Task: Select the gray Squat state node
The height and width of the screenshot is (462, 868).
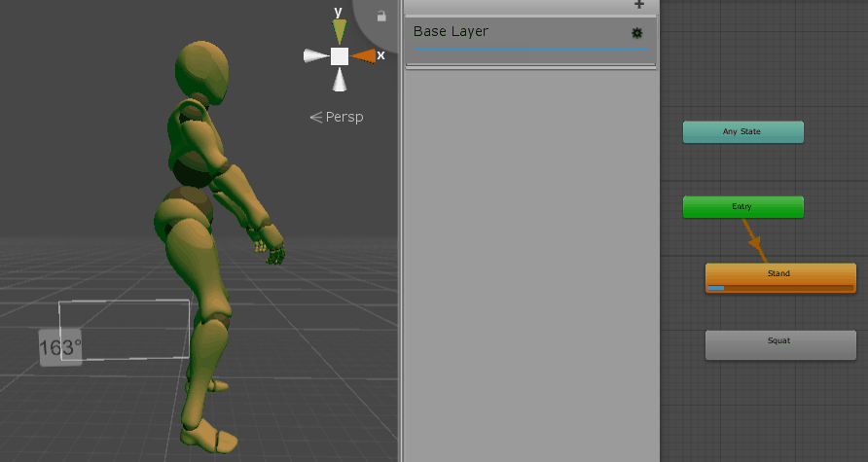Action: click(779, 341)
